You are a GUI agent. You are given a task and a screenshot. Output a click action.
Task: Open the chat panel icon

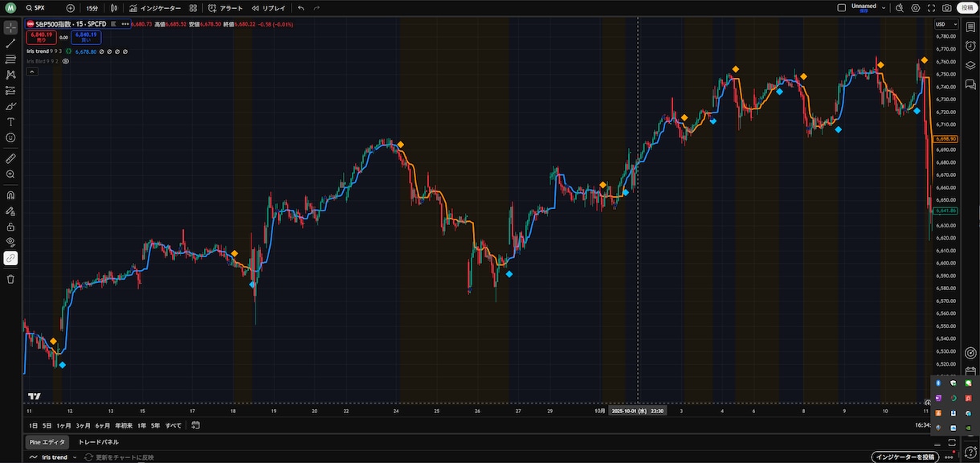(x=970, y=84)
